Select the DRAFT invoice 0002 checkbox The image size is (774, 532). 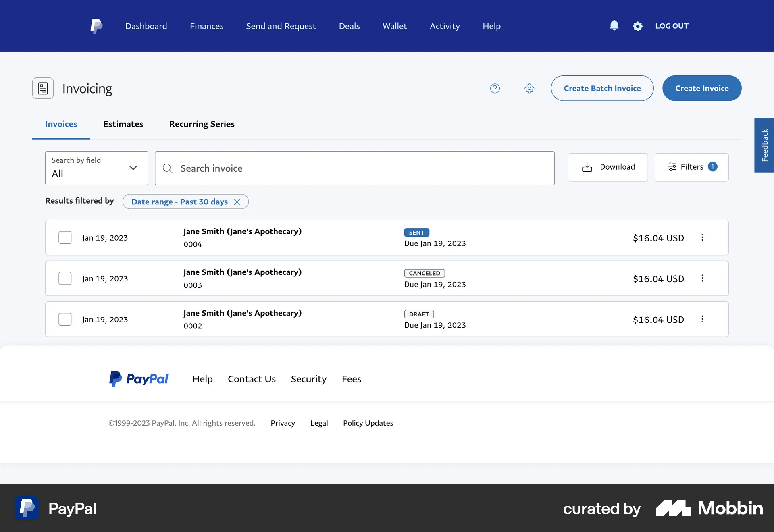tap(65, 319)
